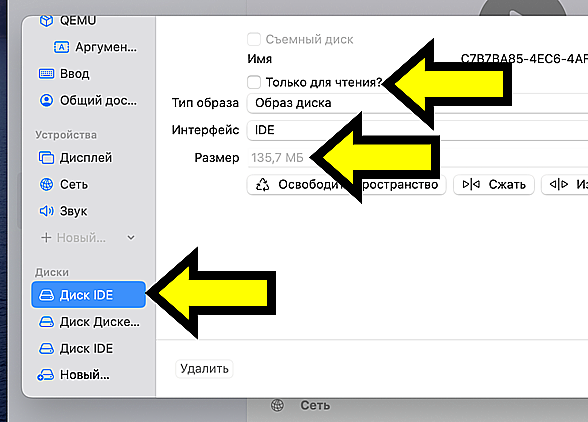
Task: Click the Сжать button
Action: [494, 185]
